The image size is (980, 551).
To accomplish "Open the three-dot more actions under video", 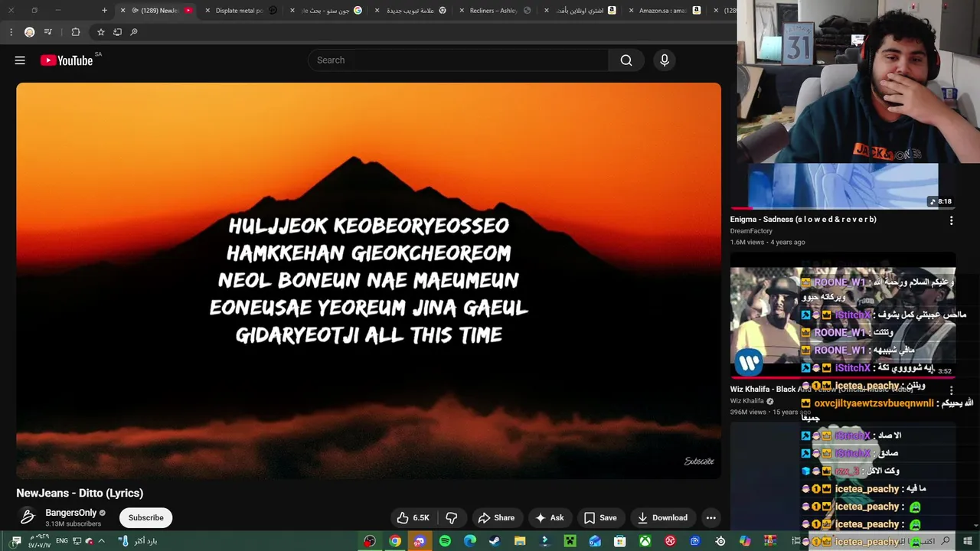I will [710, 518].
